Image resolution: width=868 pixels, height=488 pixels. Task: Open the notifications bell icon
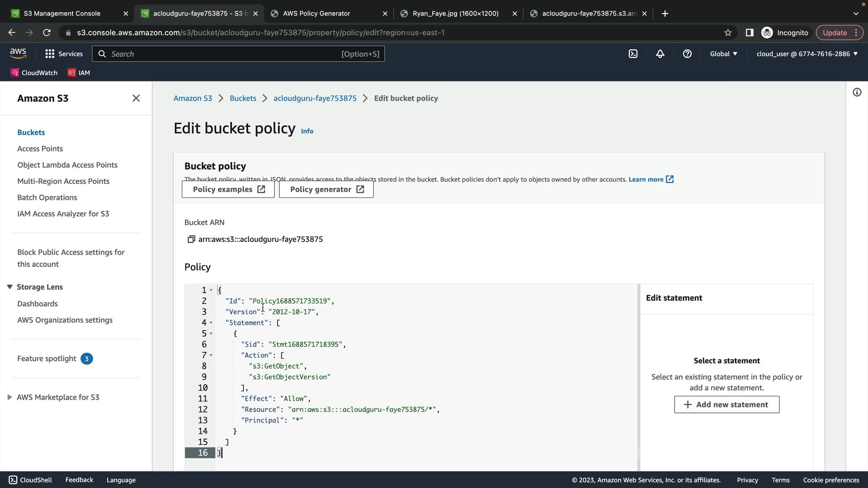coord(660,54)
